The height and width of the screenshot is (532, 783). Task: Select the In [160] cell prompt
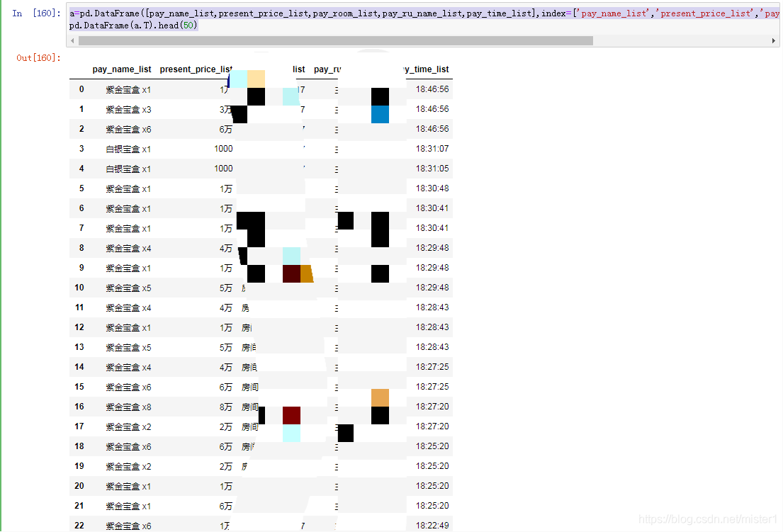click(36, 13)
